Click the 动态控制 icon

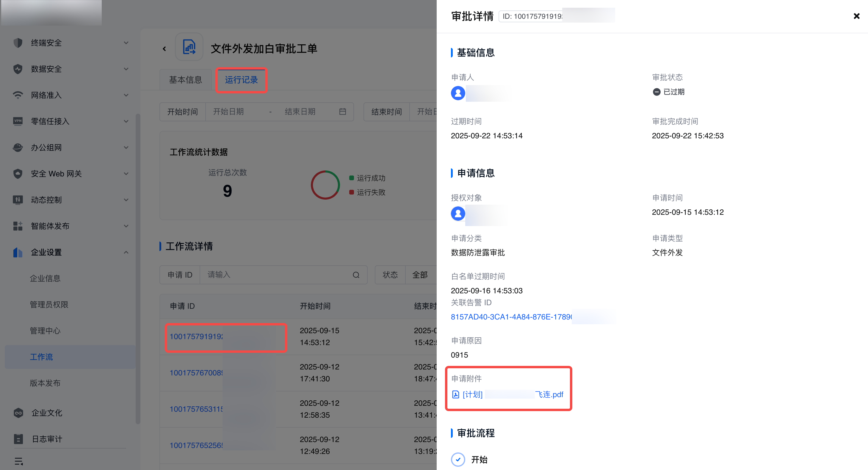click(x=18, y=200)
